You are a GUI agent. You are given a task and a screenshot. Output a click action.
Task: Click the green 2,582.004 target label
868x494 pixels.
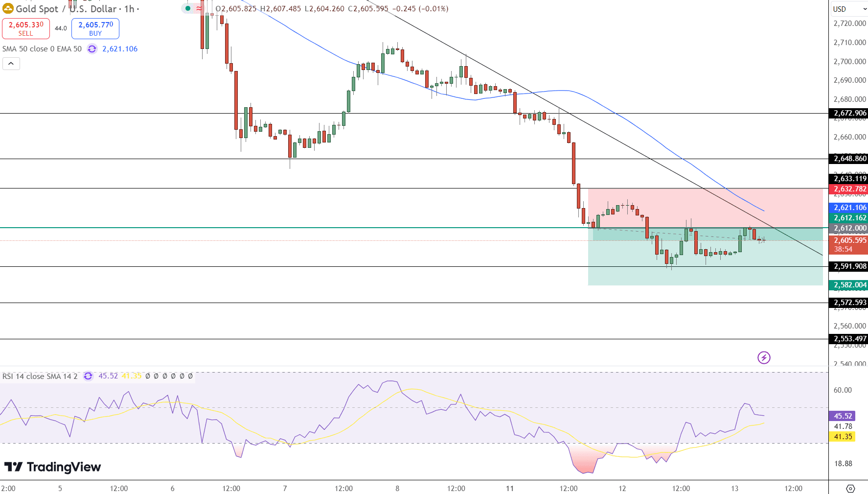(x=849, y=285)
